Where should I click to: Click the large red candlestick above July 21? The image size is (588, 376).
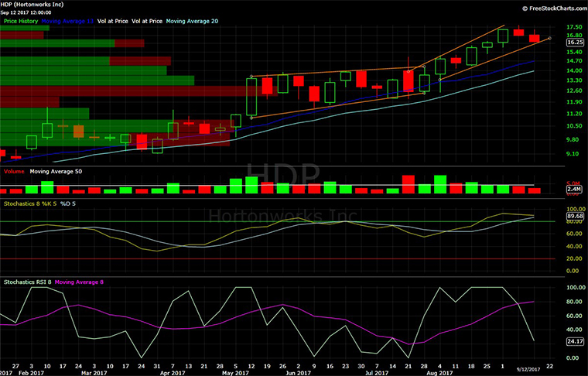pyautogui.click(x=409, y=81)
